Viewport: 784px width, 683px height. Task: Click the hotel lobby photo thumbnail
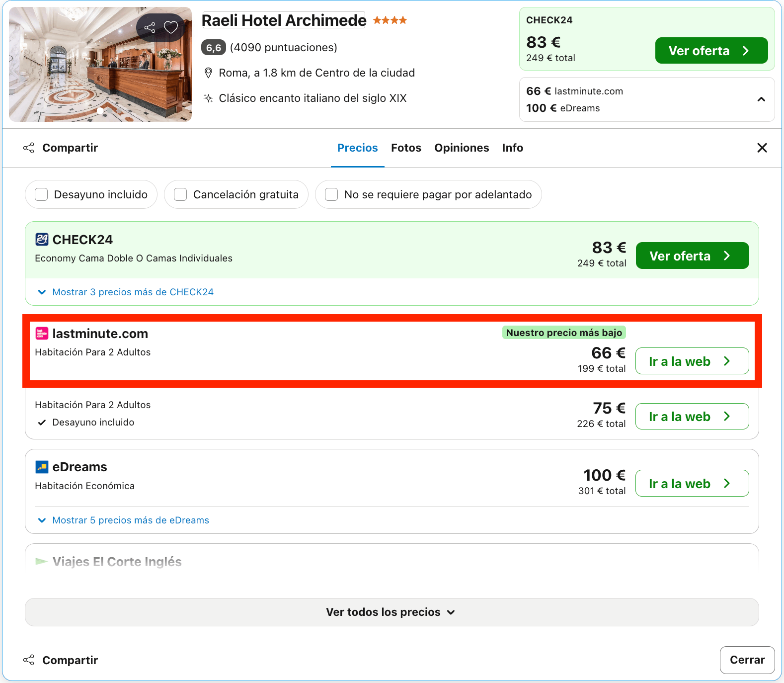[x=100, y=64]
